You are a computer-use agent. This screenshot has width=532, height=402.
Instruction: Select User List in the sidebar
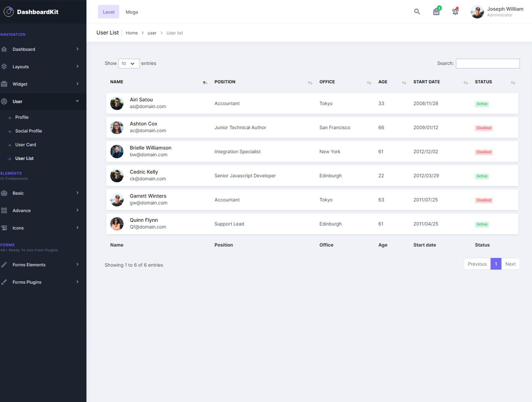coord(24,158)
